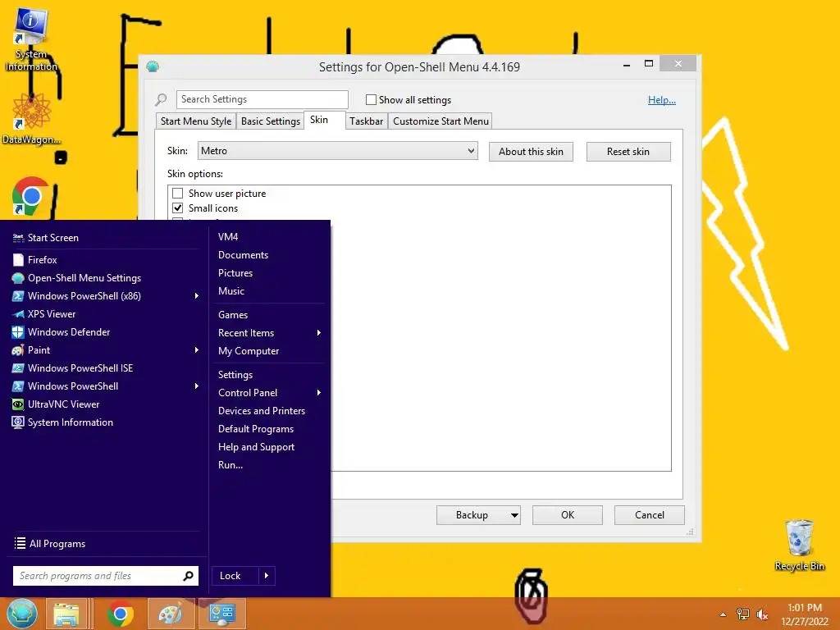Go to Customize Start Menu tab

click(x=441, y=121)
